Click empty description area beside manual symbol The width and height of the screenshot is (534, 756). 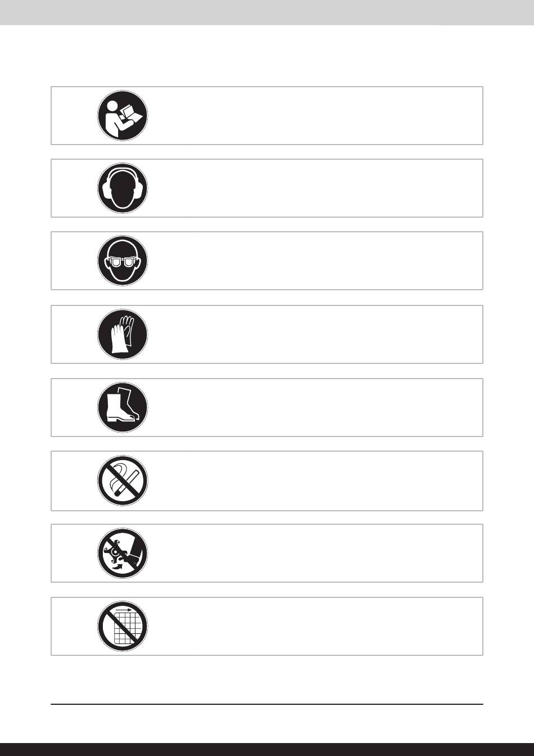(x=315, y=116)
